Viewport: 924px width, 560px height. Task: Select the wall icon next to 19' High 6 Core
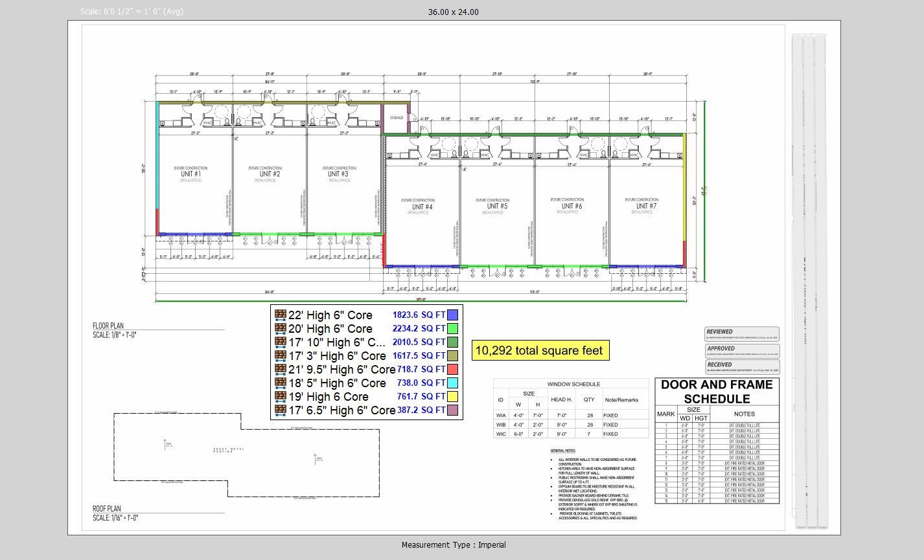pyautogui.click(x=281, y=396)
